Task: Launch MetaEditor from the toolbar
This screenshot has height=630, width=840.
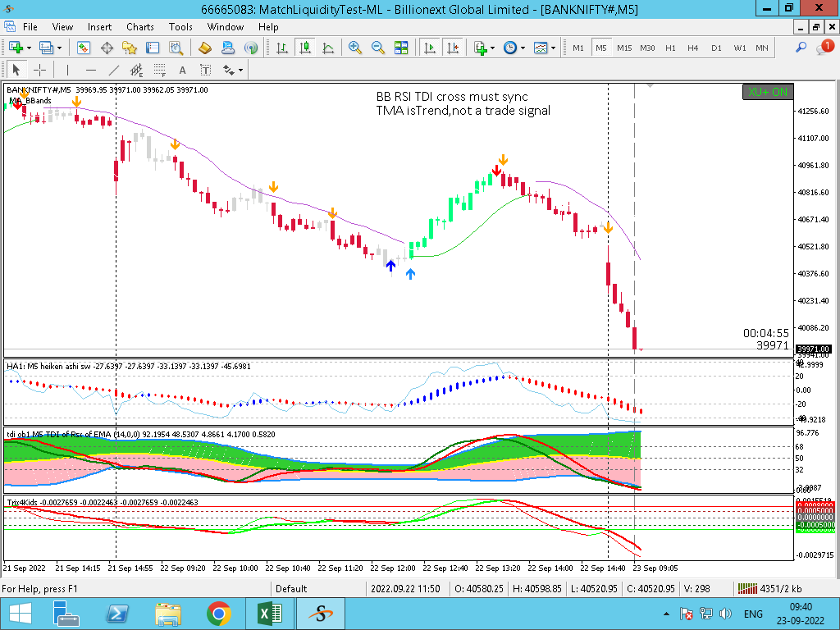Action: 205,48
